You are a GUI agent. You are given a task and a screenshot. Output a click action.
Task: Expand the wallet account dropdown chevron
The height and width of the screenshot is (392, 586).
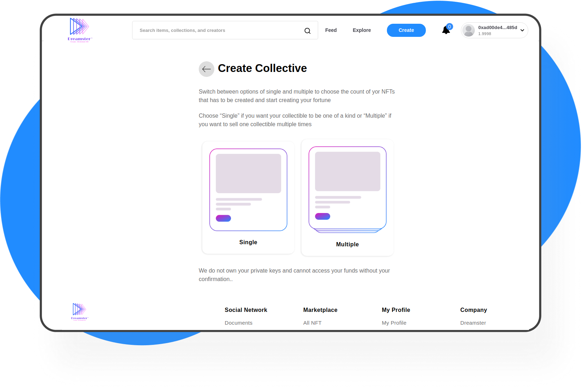click(x=522, y=30)
